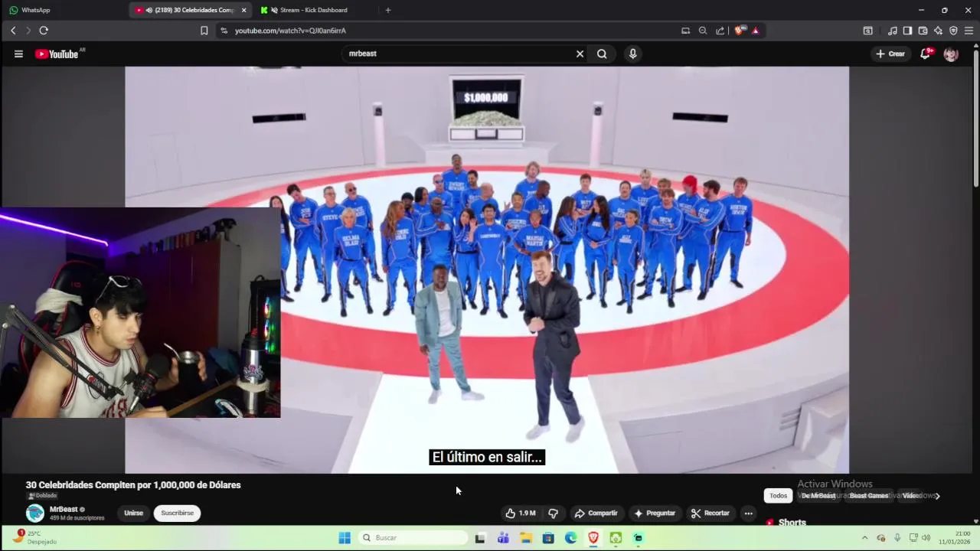Screen dimensions: 980x551
Task: Bookmark this page in the address bar
Action: 204,31
